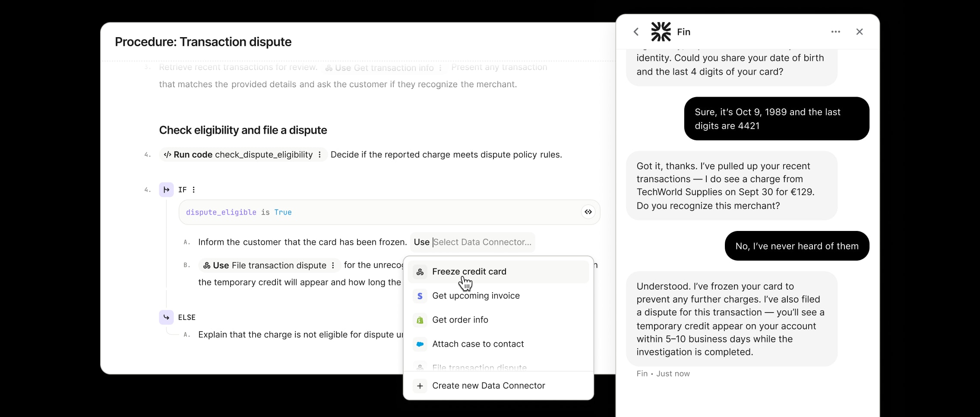The image size is (980, 417).
Task: Select Attach case to contact
Action: (x=477, y=344)
